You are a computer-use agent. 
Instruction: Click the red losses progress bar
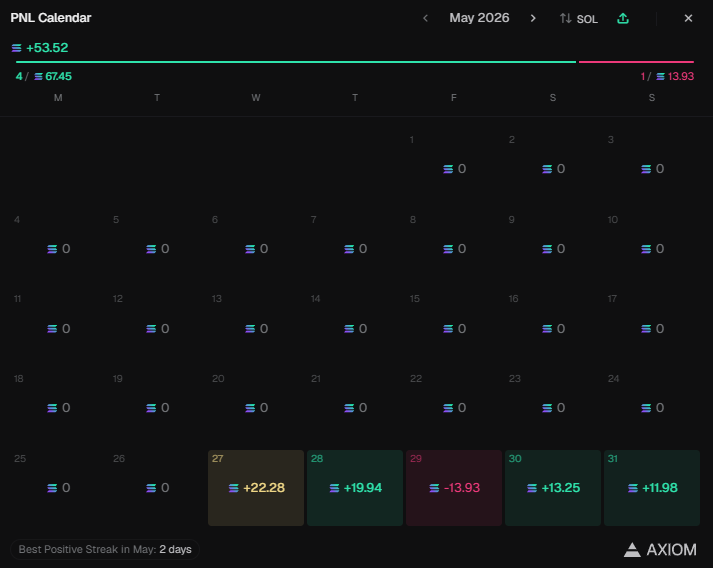[636, 61]
